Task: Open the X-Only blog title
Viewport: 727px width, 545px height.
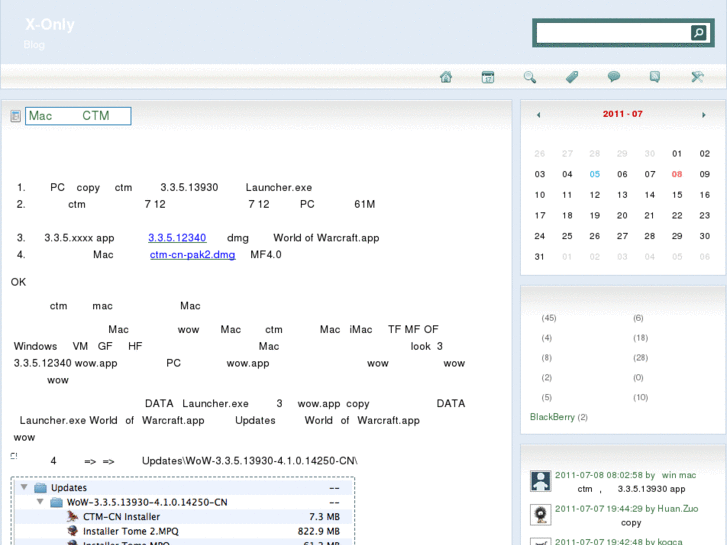Action: click(50, 24)
